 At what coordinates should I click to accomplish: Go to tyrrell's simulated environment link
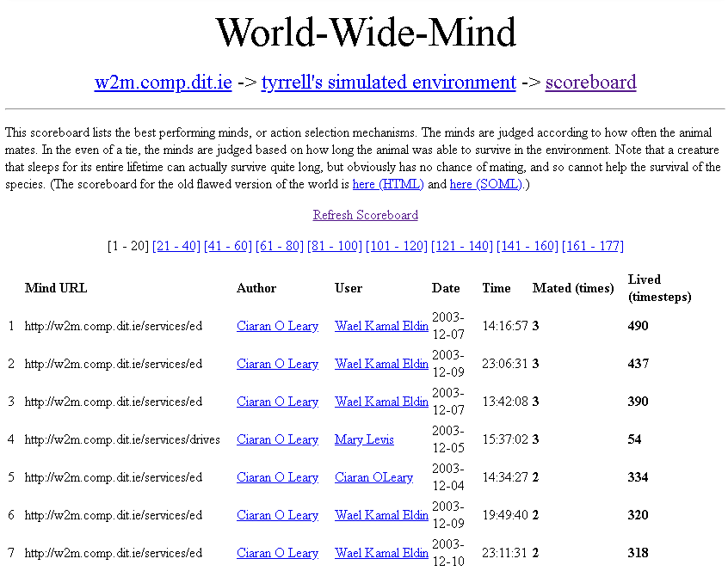tap(388, 83)
